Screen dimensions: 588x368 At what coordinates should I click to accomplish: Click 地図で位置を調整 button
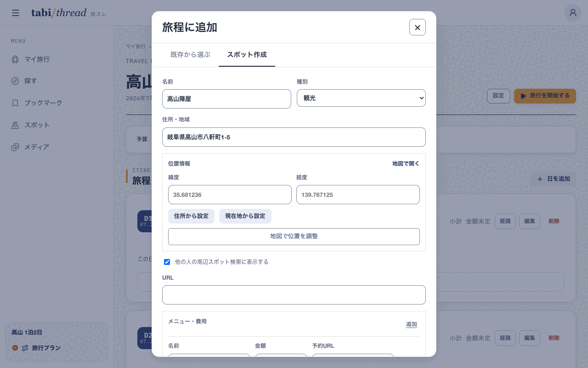[x=294, y=236]
